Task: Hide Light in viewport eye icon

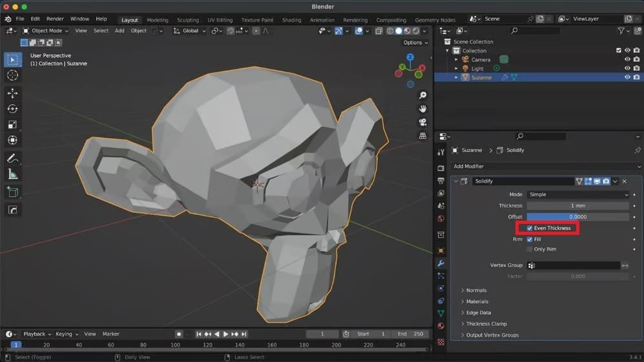Action: 627,68
